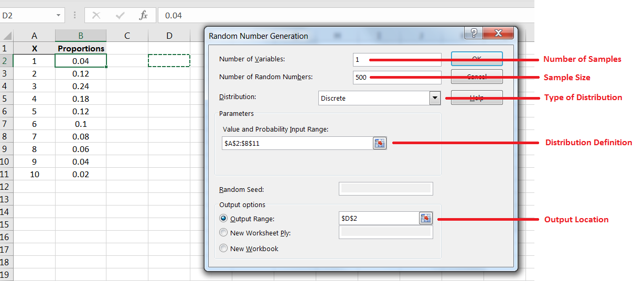The width and height of the screenshot is (644, 281).
Task: Click the Number of Random Numbers field
Action: pyautogui.click(x=397, y=78)
